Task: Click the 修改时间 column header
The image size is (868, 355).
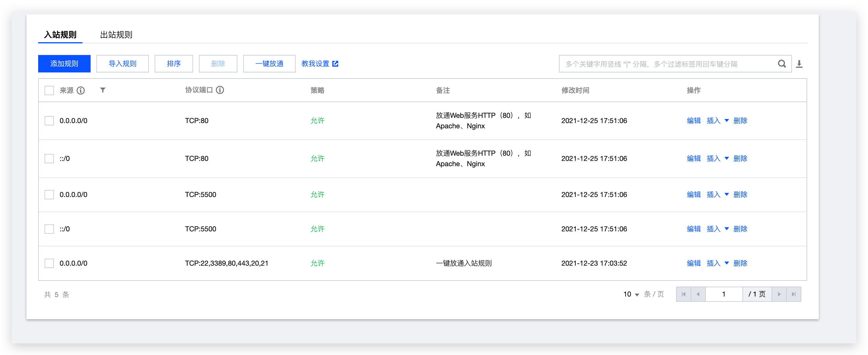Action: [x=575, y=90]
